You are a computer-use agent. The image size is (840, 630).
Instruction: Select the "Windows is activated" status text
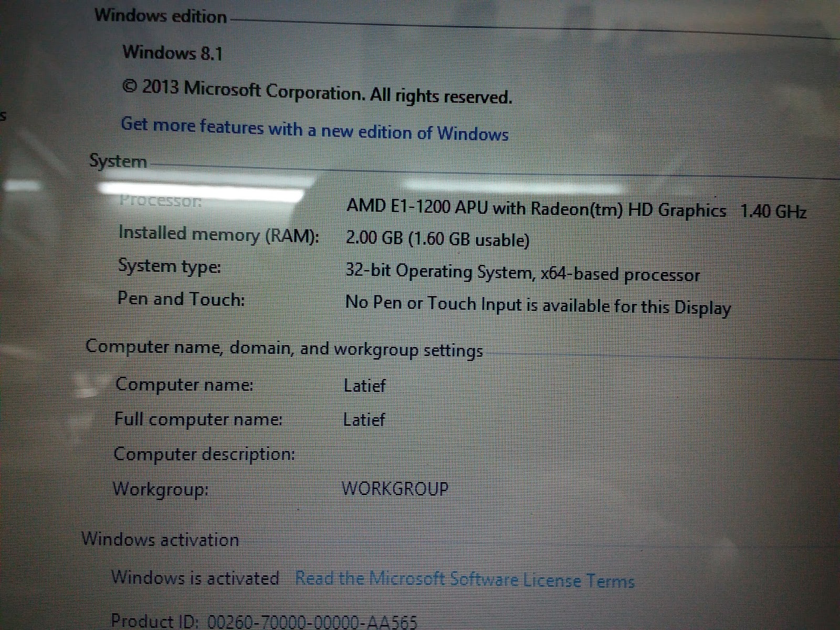(195, 577)
